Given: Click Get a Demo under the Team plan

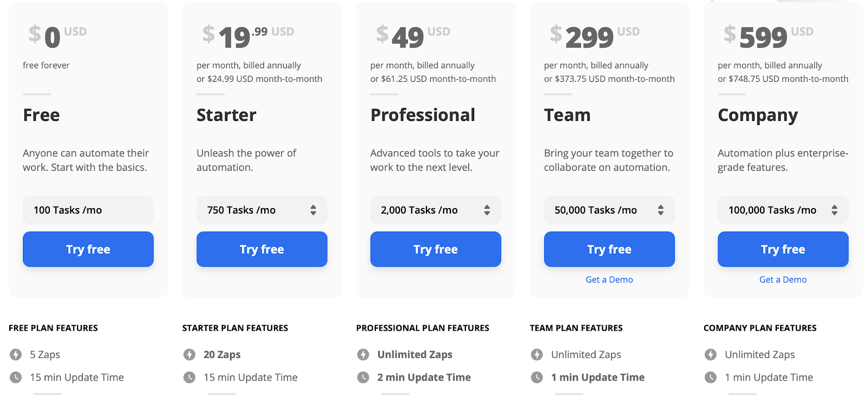Looking at the screenshot, I should coord(609,279).
